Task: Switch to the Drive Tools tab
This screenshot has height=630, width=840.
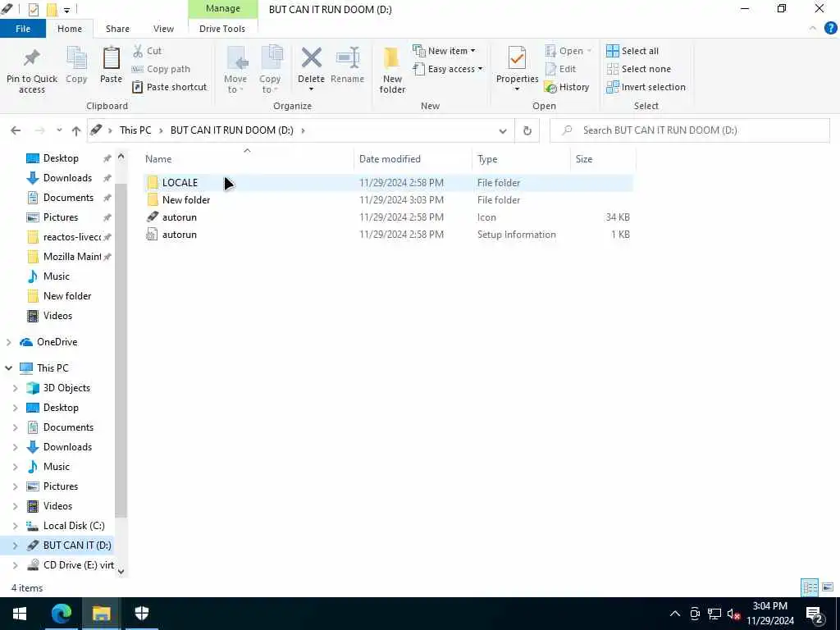Action: coord(222,29)
